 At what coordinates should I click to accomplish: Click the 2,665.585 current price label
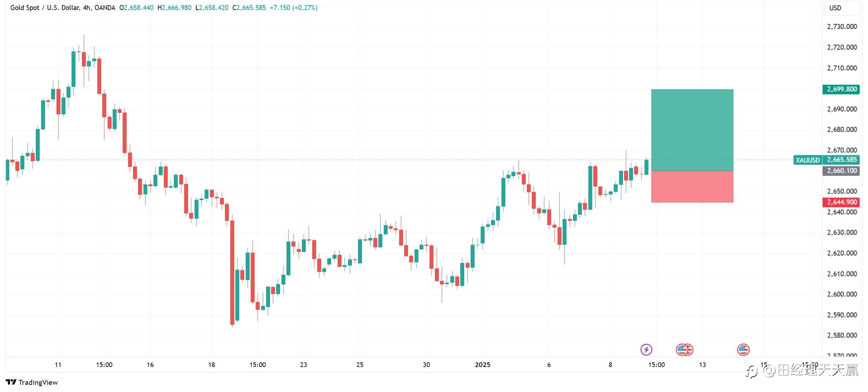pyautogui.click(x=841, y=159)
